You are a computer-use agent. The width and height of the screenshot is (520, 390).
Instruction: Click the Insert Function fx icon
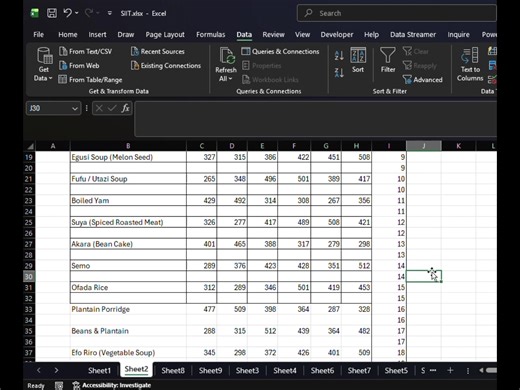[125, 108]
